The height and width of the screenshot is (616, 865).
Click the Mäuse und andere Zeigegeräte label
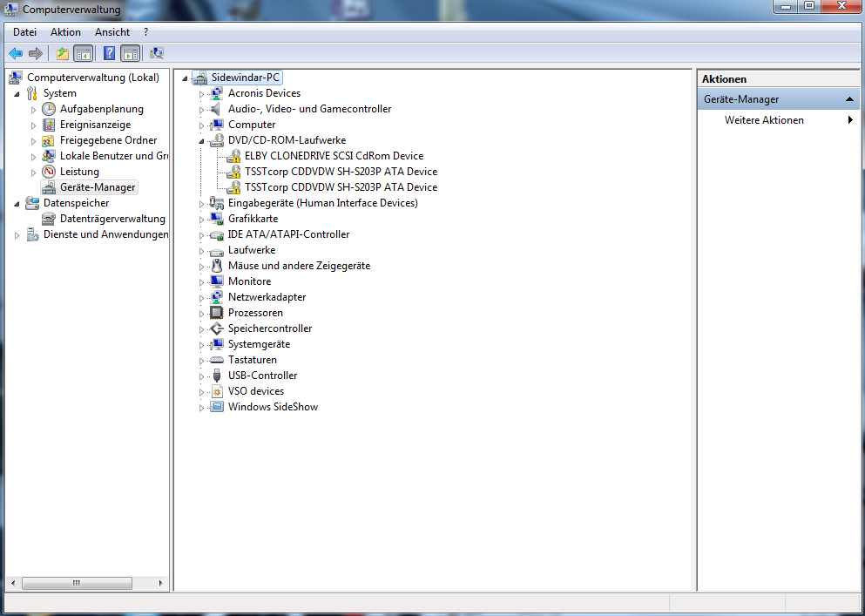click(300, 266)
